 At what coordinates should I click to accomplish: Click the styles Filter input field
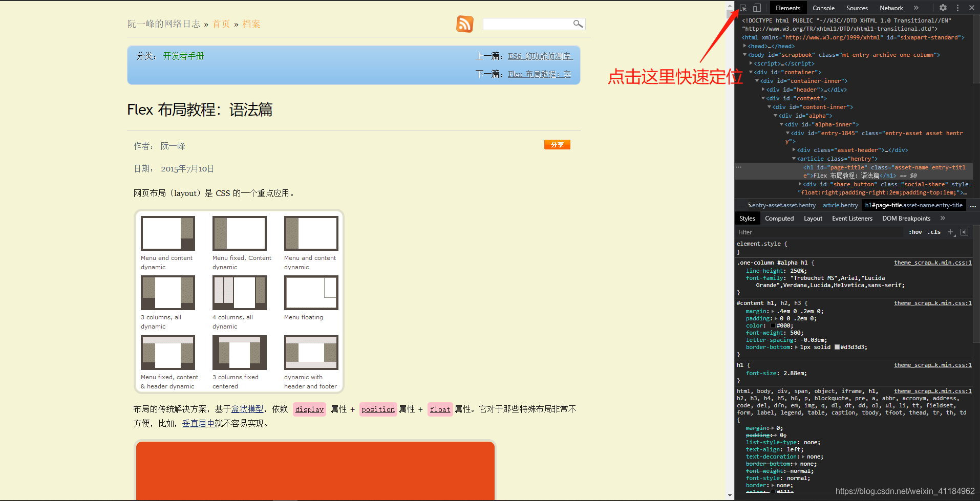coord(819,232)
